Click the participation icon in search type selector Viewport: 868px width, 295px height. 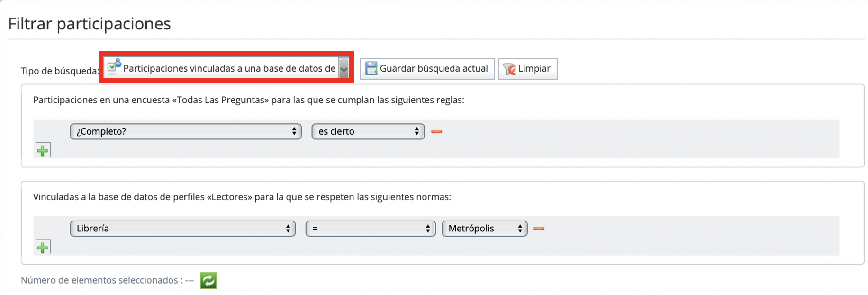point(114,66)
